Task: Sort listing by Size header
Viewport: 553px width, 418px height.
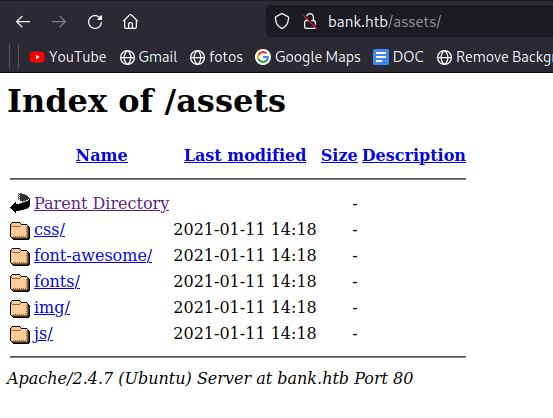Action: [x=339, y=155]
